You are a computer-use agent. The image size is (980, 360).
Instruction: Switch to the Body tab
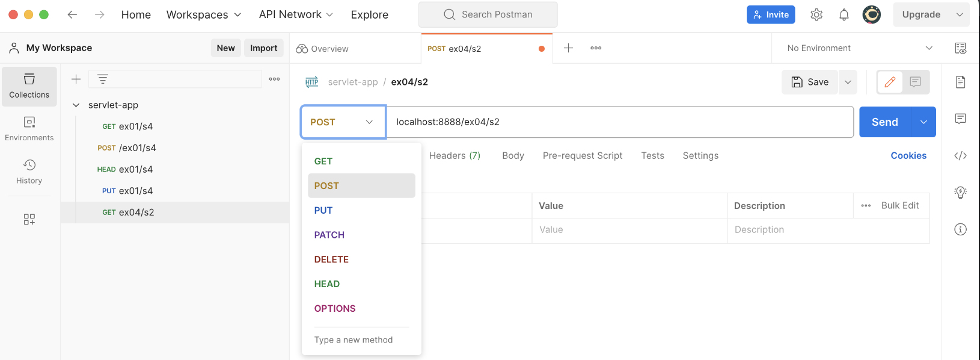coord(513,155)
